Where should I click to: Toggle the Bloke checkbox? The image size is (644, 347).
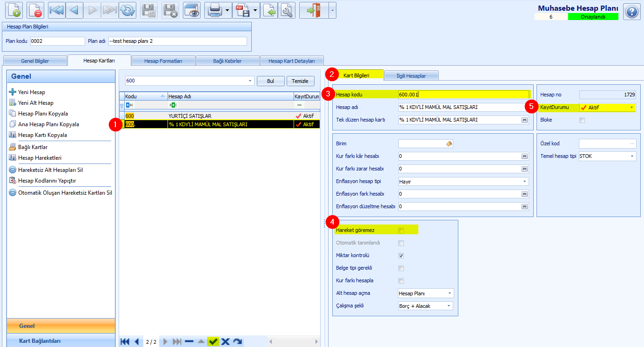coord(582,120)
